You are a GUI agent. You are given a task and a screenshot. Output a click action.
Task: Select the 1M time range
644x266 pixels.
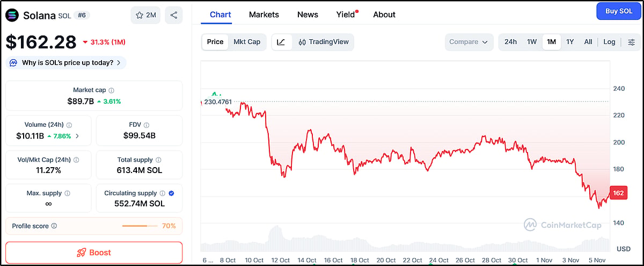pyautogui.click(x=551, y=42)
